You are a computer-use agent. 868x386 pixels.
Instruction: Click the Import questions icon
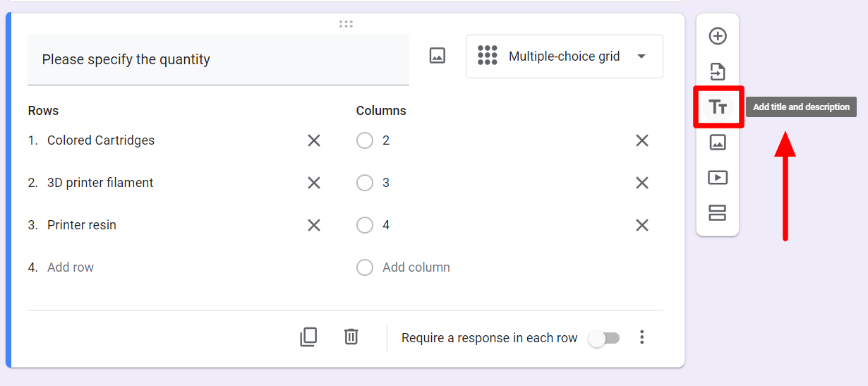coord(718,71)
